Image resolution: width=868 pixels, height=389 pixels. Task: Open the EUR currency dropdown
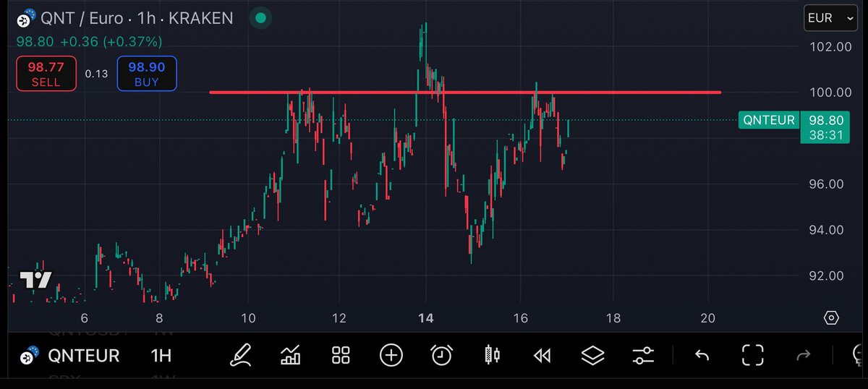(x=830, y=18)
